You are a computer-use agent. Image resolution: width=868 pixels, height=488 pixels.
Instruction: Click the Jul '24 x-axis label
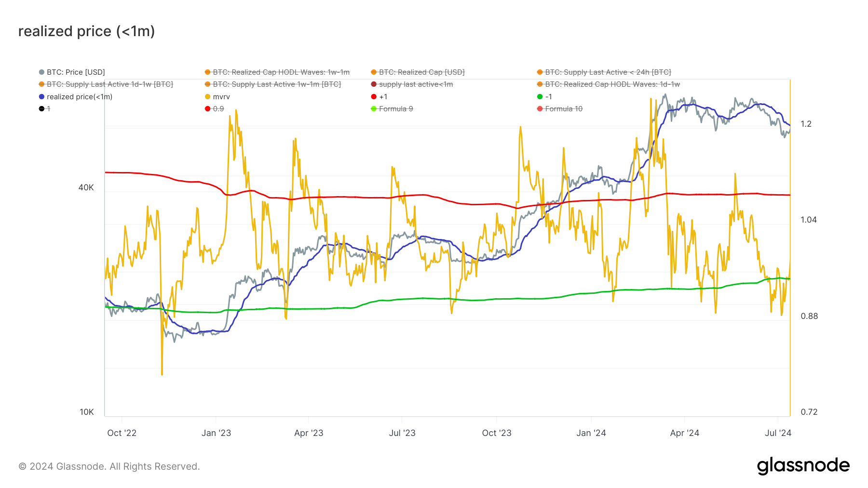(778, 433)
